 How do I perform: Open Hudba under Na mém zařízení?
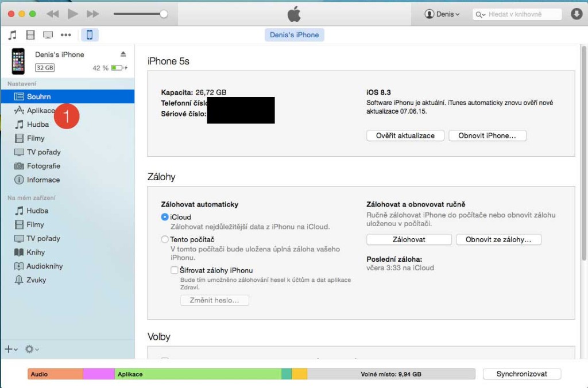[x=68, y=211]
